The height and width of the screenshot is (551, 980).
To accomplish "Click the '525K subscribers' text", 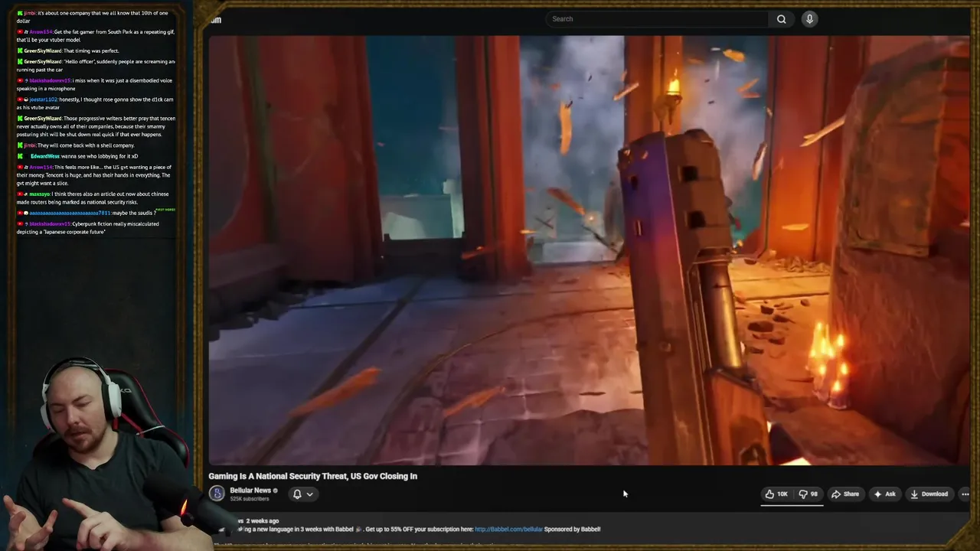I will tap(249, 499).
